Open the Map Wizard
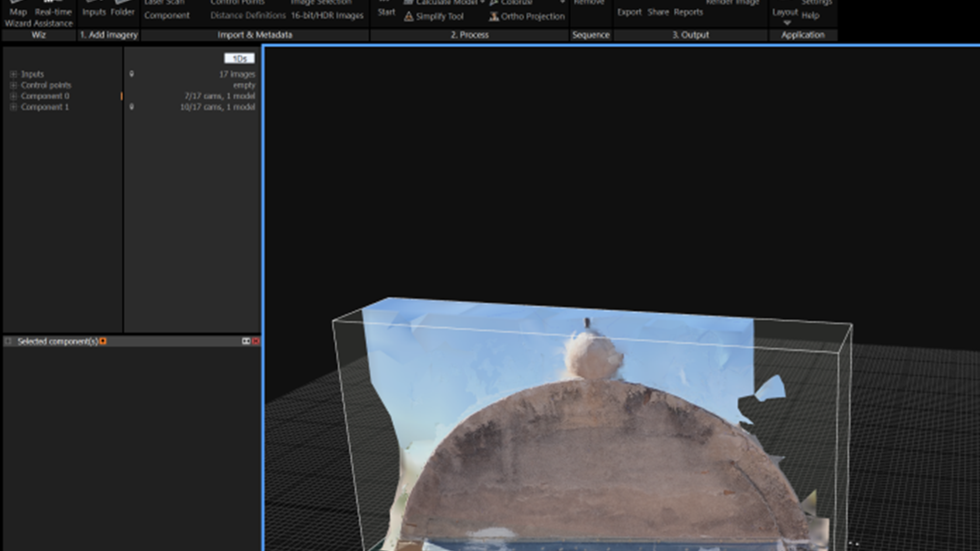The width and height of the screenshot is (980, 551). [x=17, y=12]
